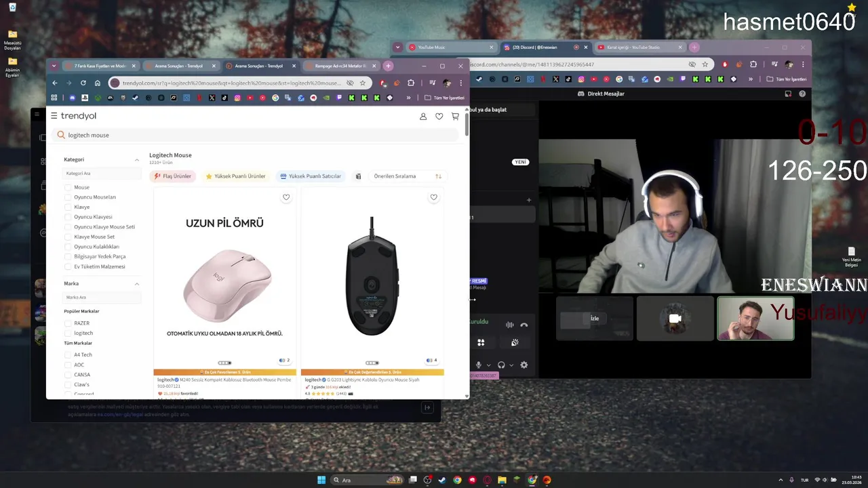The image size is (868, 488).
Task: Disconnect the Discord call with hang-up icon
Action: coord(524,325)
